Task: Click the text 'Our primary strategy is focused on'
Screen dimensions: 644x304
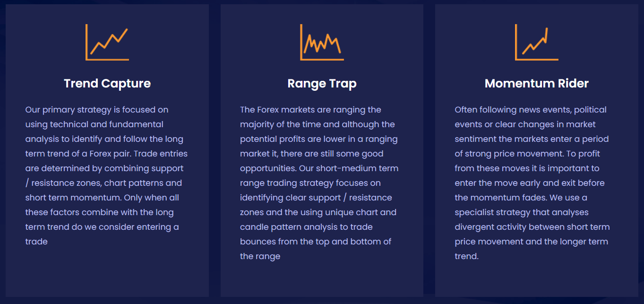Action: point(97,110)
